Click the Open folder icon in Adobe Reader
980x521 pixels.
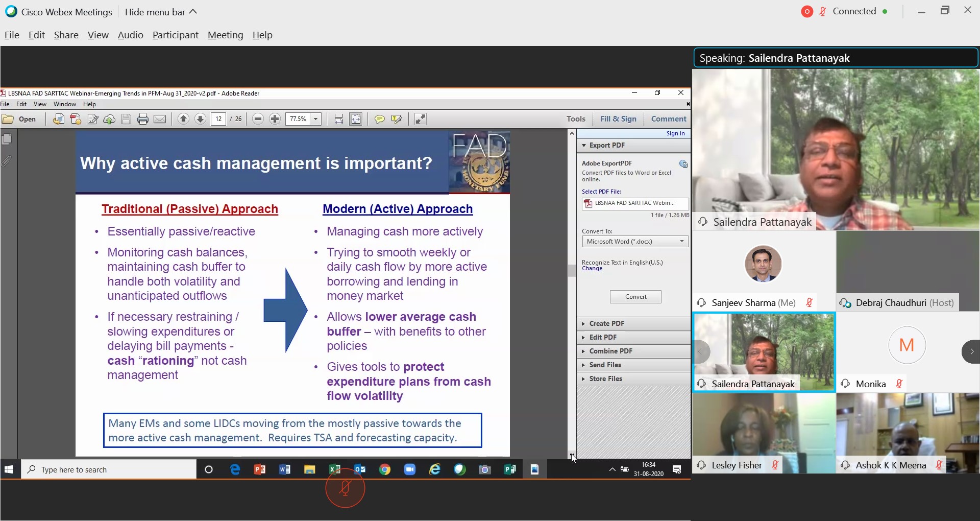pyautogui.click(x=8, y=119)
